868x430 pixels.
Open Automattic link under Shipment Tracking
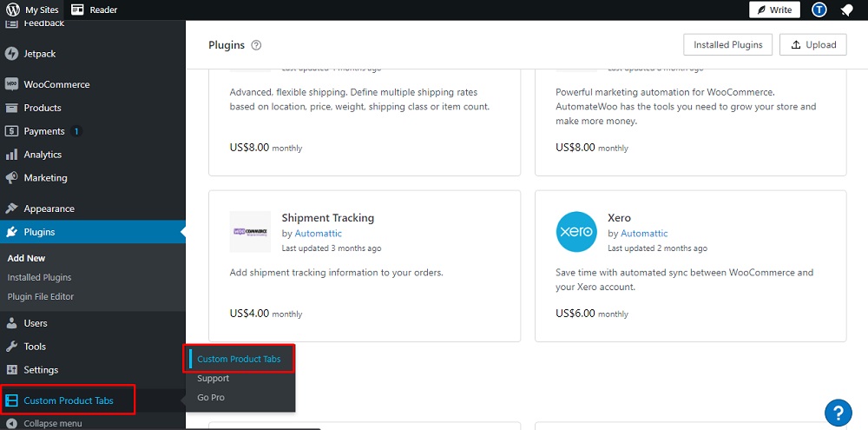pyautogui.click(x=319, y=234)
